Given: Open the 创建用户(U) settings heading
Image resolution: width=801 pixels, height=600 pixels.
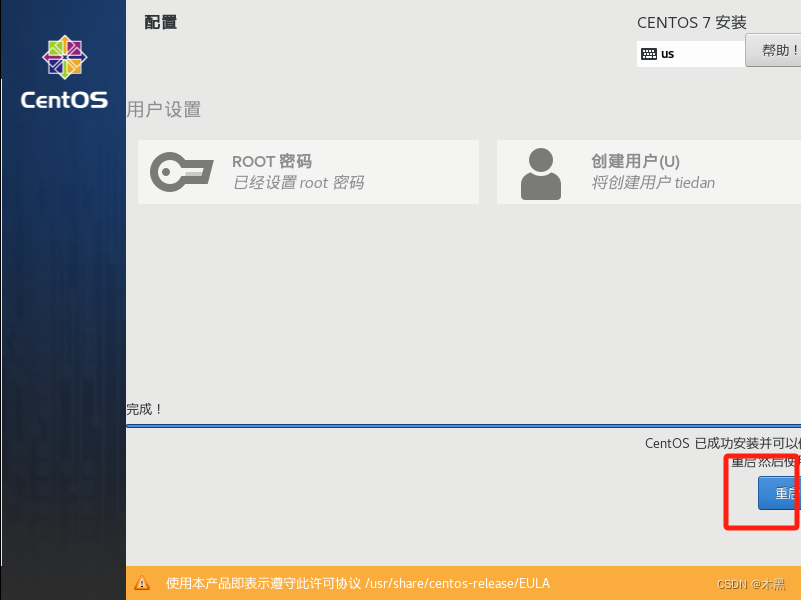Looking at the screenshot, I should click(635, 161).
